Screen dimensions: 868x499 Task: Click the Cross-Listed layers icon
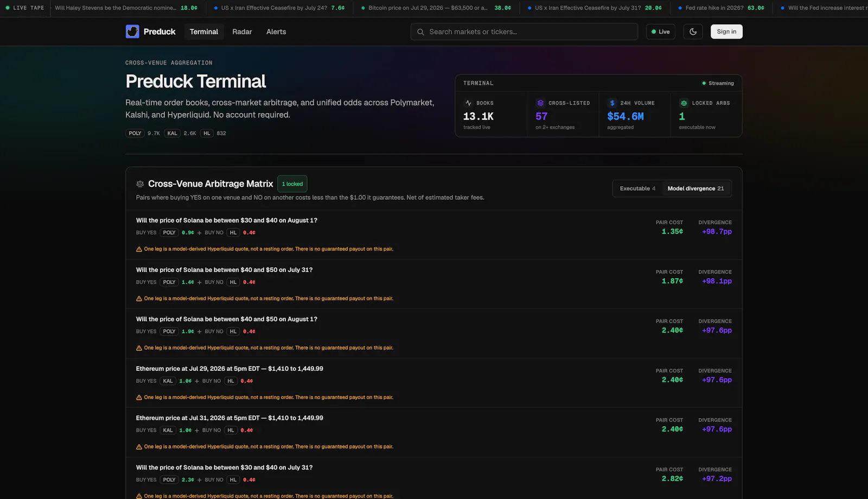pos(540,103)
